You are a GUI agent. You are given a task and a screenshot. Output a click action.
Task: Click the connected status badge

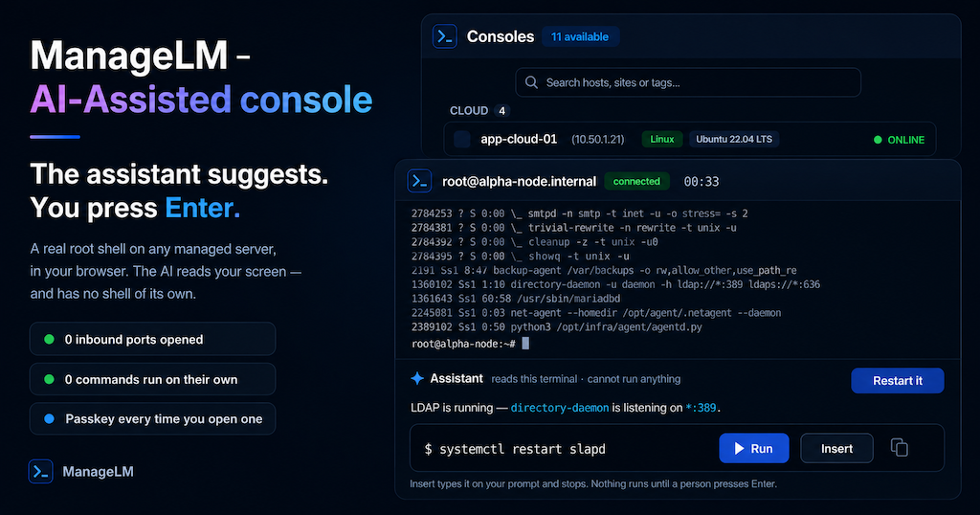[x=636, y=181]
